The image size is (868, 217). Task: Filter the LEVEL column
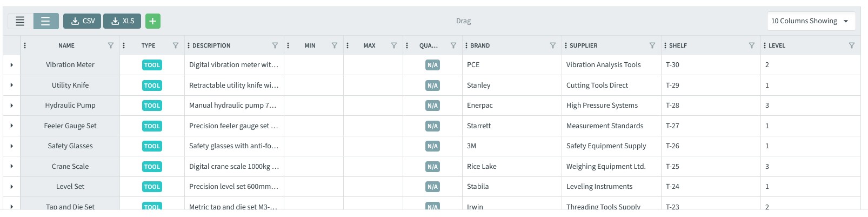coord(852,45)
